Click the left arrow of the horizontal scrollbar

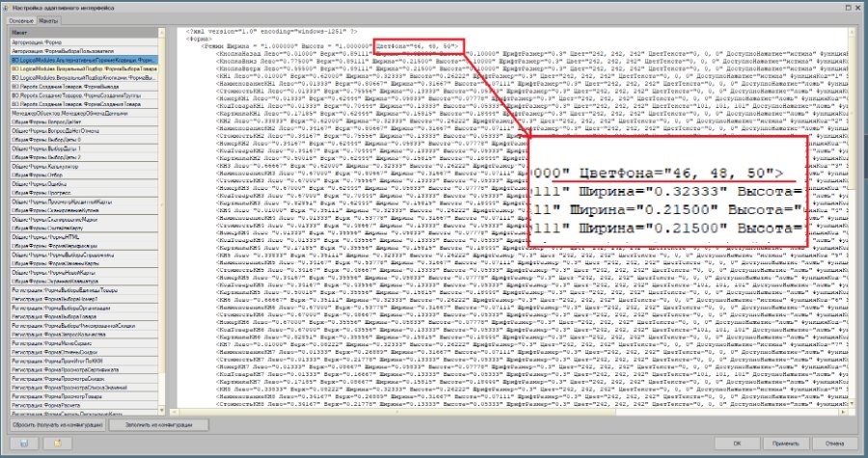[174, 412]
